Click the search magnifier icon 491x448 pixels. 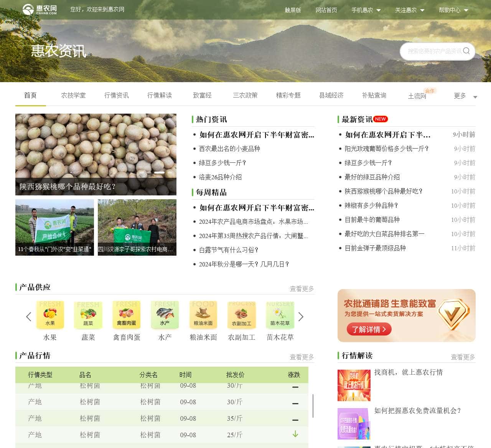(466, 51)
